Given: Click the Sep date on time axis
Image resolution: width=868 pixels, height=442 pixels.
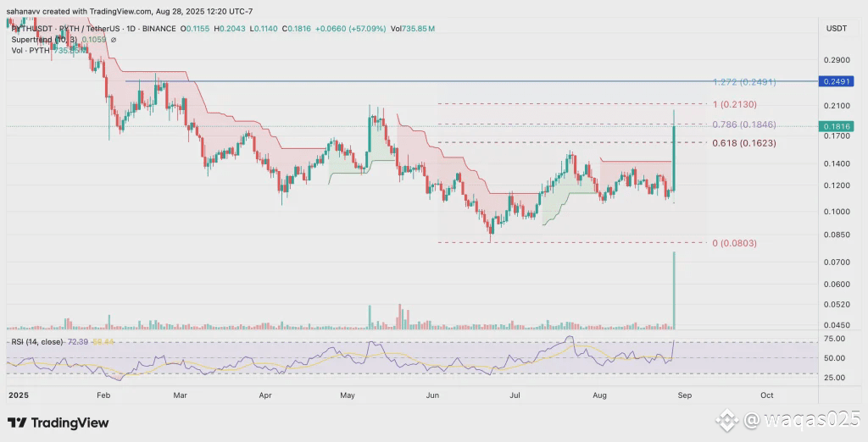Looking at the screenshot, I should [684, 395].
